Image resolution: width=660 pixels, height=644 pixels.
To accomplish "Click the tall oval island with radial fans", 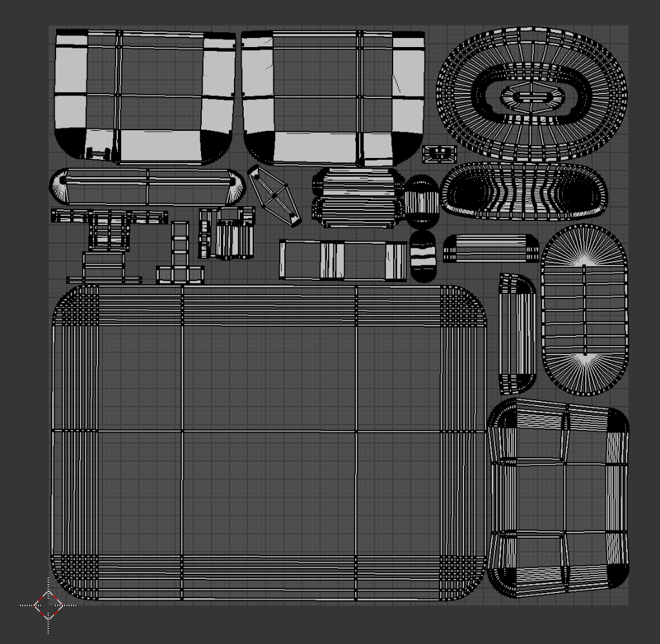I will (584, 310).
